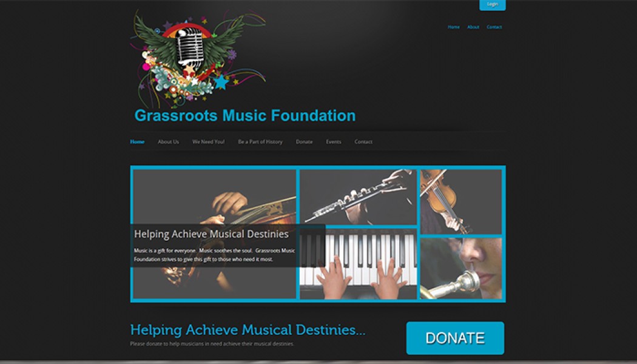
Task: Click the large blue DONATE button
Action: [x=455, y=338]
